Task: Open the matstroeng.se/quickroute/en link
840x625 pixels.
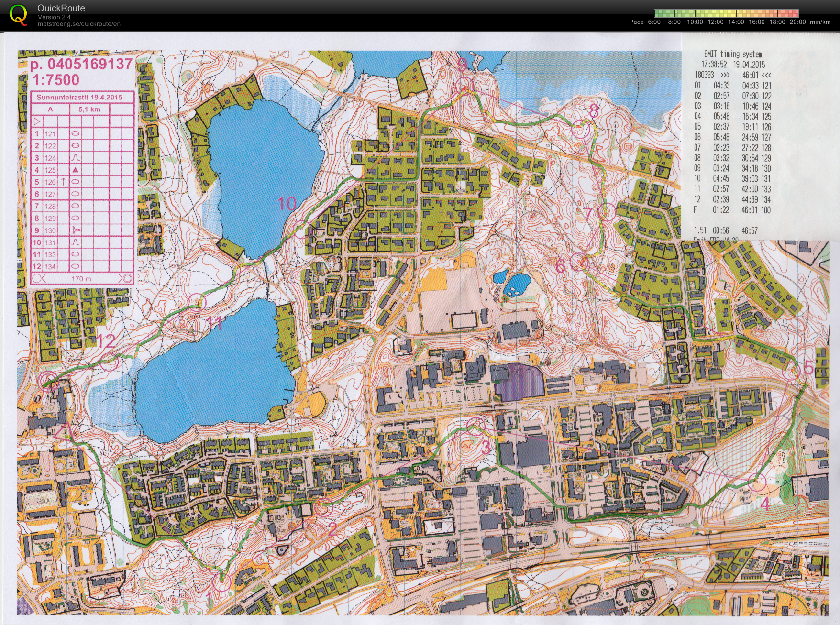Action: tap(79, 24)
